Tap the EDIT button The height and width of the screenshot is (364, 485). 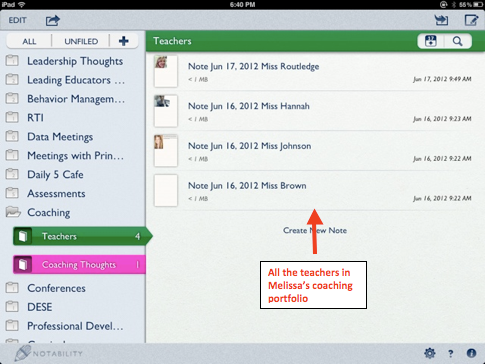tap(17, 20)
